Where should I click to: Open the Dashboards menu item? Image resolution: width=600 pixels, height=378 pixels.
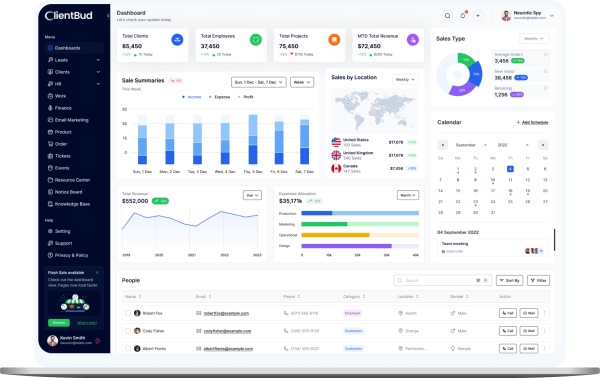[74, 48]
